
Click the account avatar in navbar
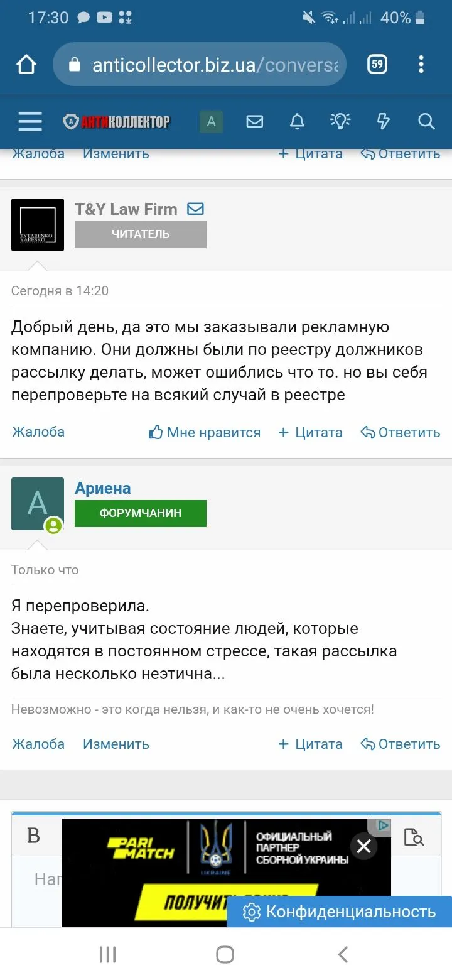(212, 121)
